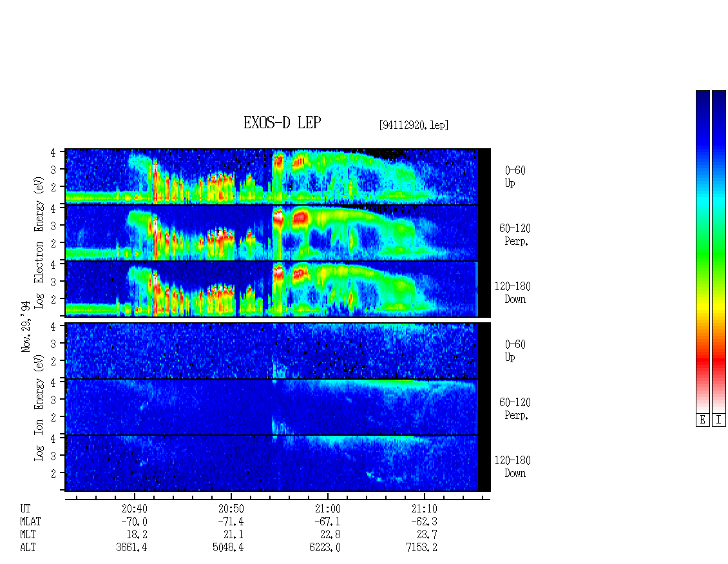Image resolution: width=728 pixels, height=564 pixels.
Task: Select the MLAT value -67.1
Action: click(328, 521)
